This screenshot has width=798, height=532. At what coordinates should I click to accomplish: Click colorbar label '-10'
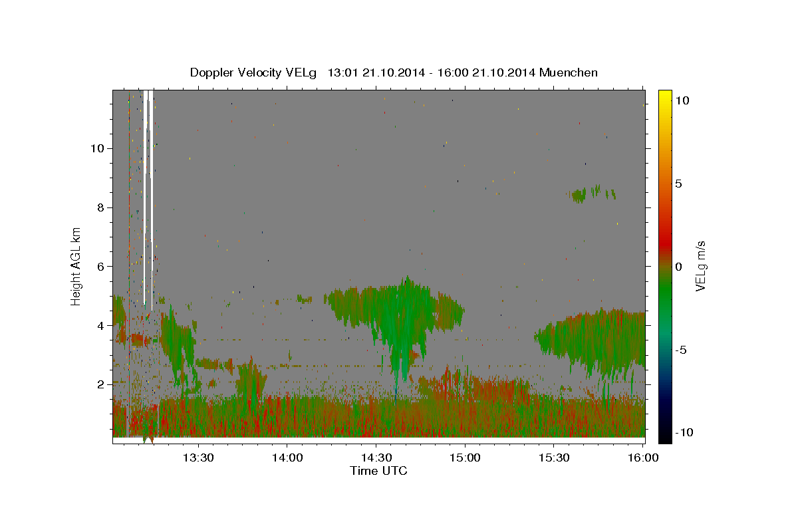pos(684,432)
